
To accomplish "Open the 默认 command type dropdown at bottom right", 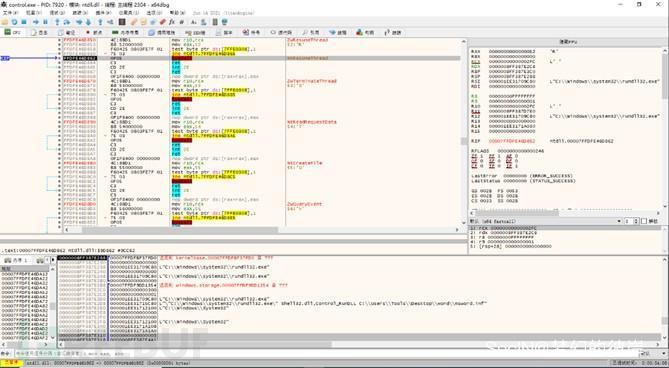I will pyautogui.click(x=652, y=354).
